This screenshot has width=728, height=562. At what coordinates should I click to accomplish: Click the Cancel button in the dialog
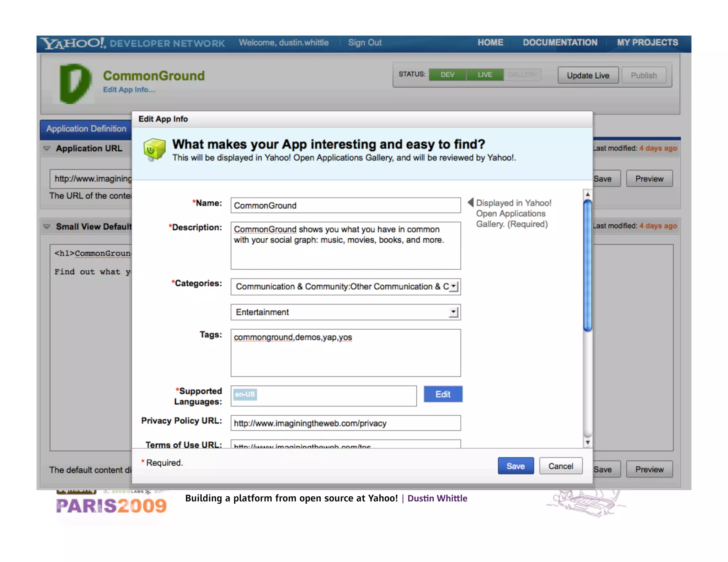tap(561, 466)
